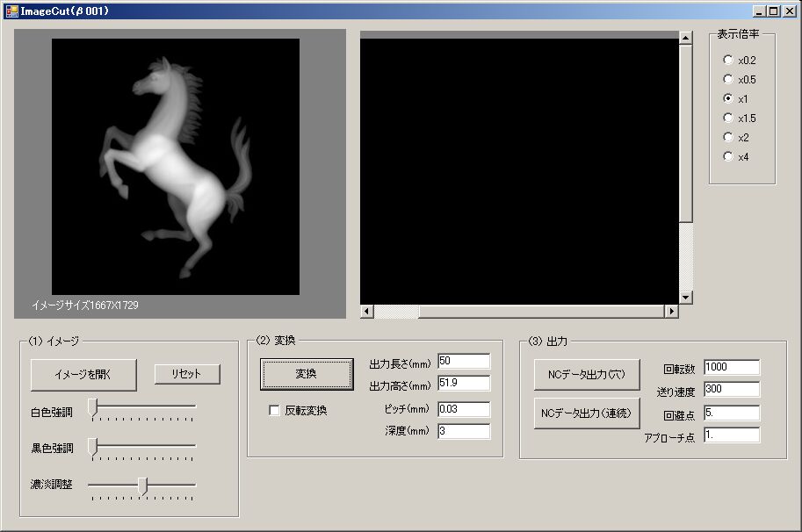The image size is (802, 532).
Task: Click the リセット button
Action: coord(187,374)
